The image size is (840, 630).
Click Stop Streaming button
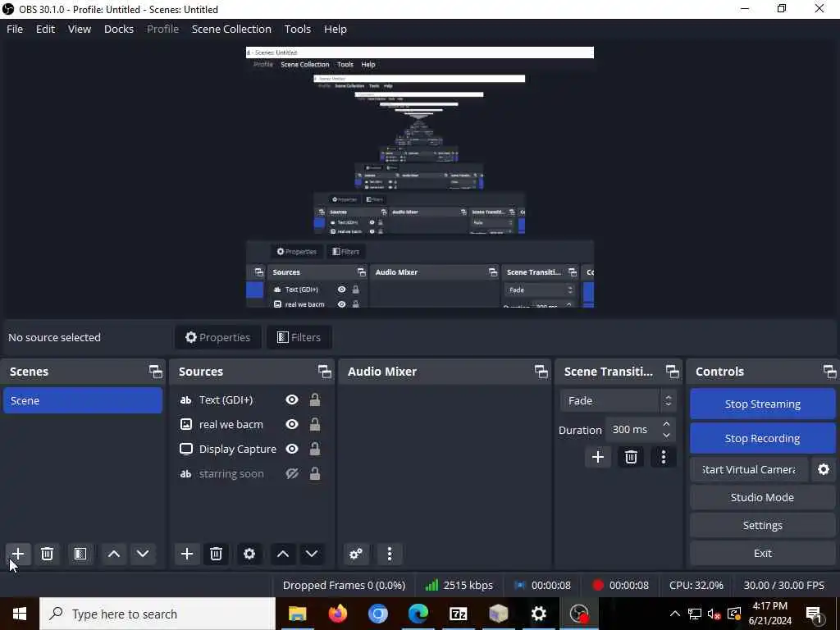[762, 404]
